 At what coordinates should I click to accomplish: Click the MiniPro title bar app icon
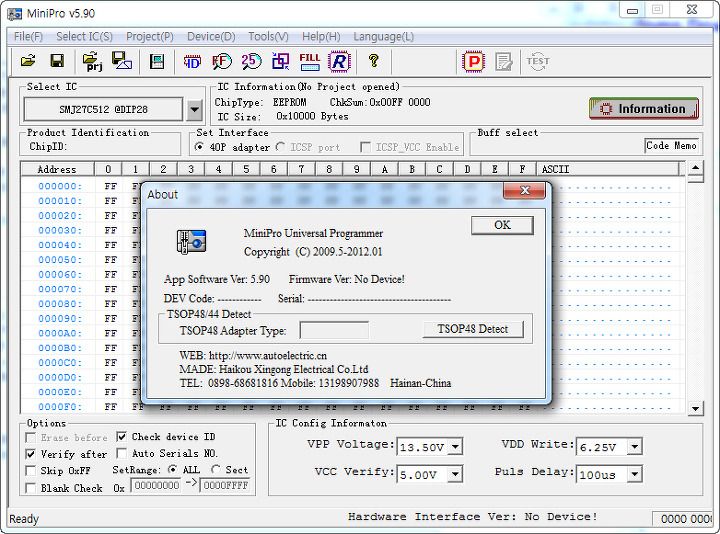point(15,13)
